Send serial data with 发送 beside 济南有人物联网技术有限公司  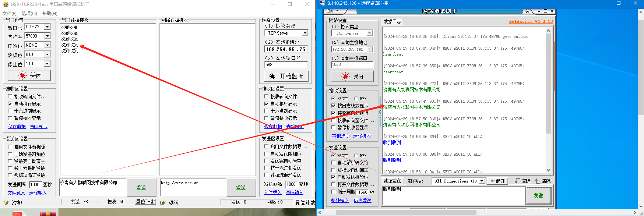(141, 188)
